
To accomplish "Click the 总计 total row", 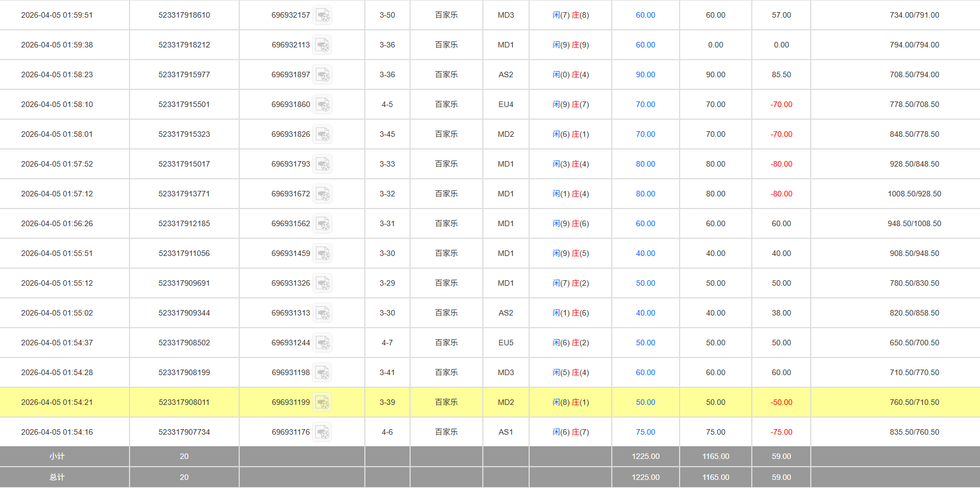I will pos(57,477).
